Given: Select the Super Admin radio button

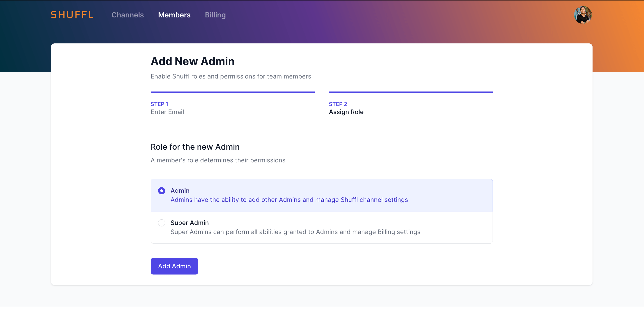Looking at the screenshot, I should 161,223.
